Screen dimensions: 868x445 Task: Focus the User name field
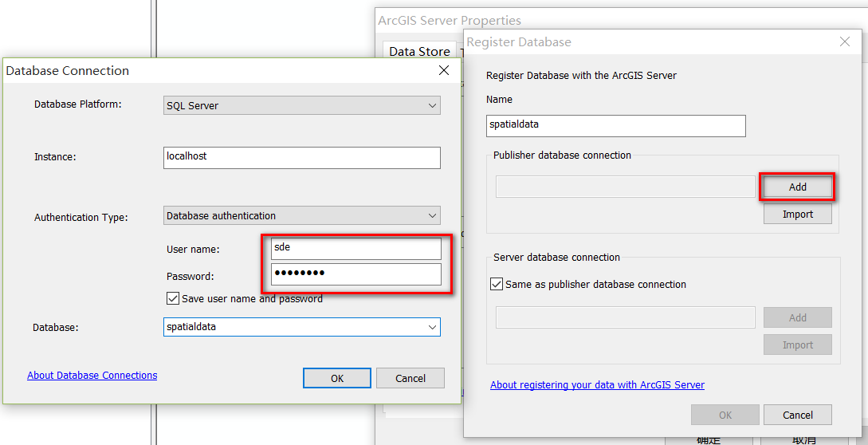pos(355,248)
